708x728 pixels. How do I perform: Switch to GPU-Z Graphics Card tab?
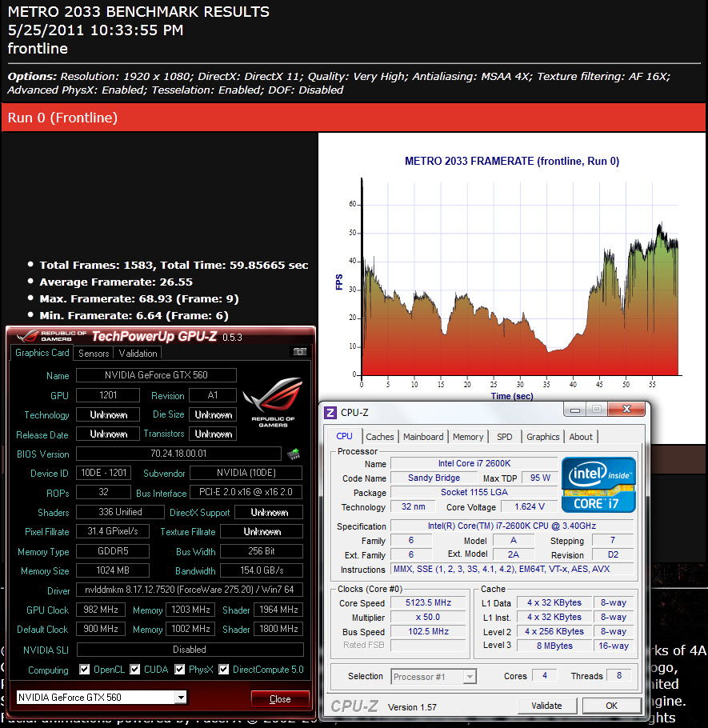[x=42, y=353]
